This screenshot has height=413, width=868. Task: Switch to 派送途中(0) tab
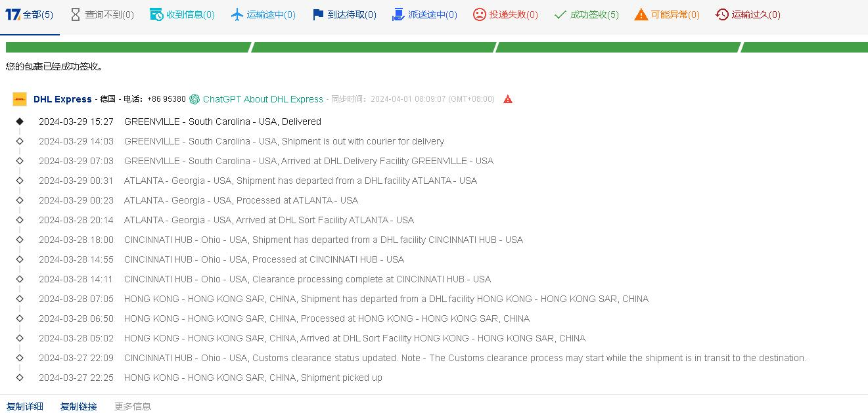coord(424,14)
